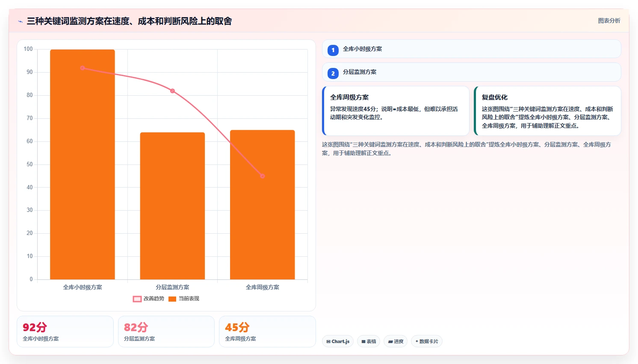Screen dimensions: 638x364
Task: Click the number 2 badge for 分层监测方案
Action: pos(333,73)
